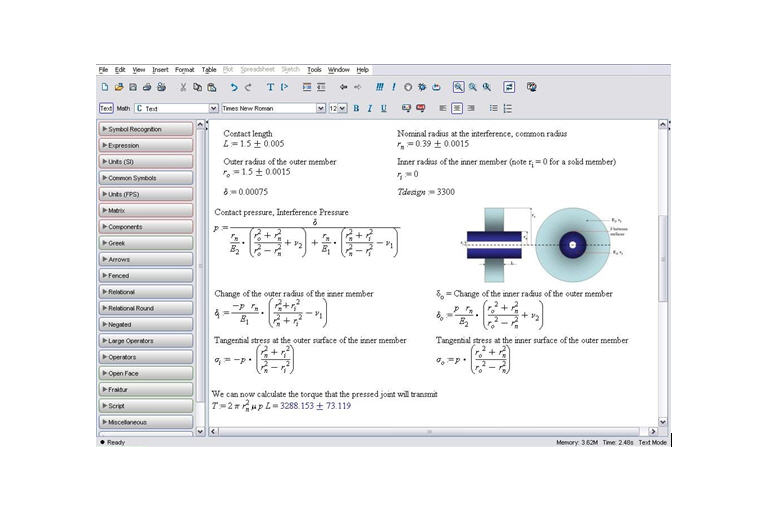Expand the Symbol Recognition palette

(146, 129)
